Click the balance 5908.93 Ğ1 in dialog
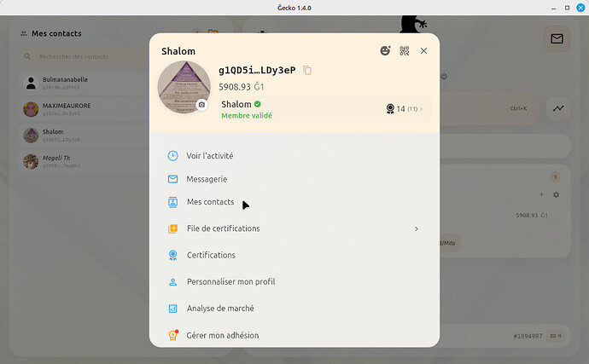Image resolution: width=589 pixels, height=364 pixels. (242, 87)
